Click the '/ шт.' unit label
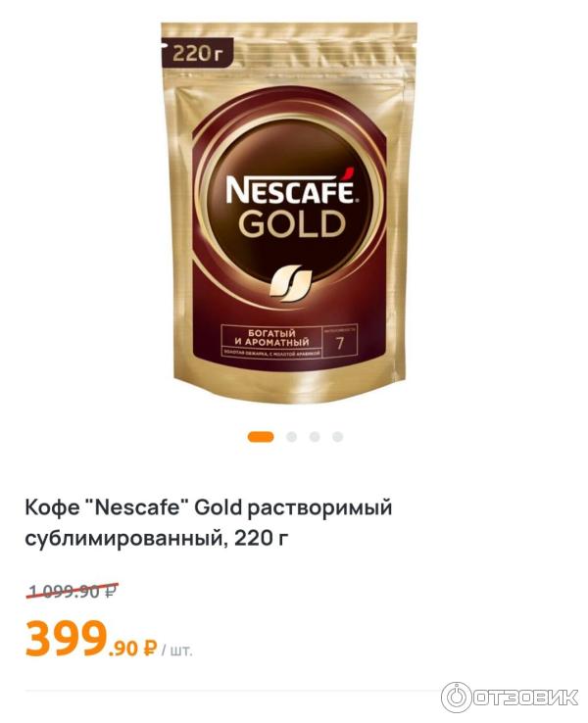This screenshot has width=588, height=723. tap(176, 651)
